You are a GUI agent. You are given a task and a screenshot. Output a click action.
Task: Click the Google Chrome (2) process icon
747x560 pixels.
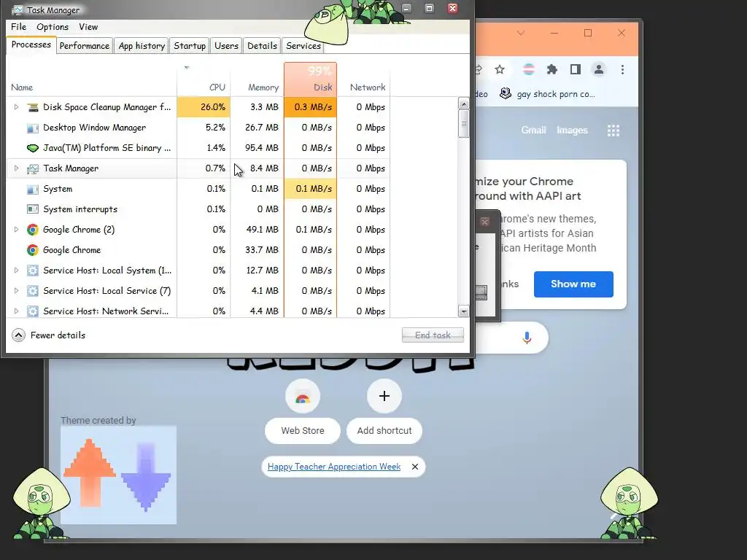(x=32, y=230)
